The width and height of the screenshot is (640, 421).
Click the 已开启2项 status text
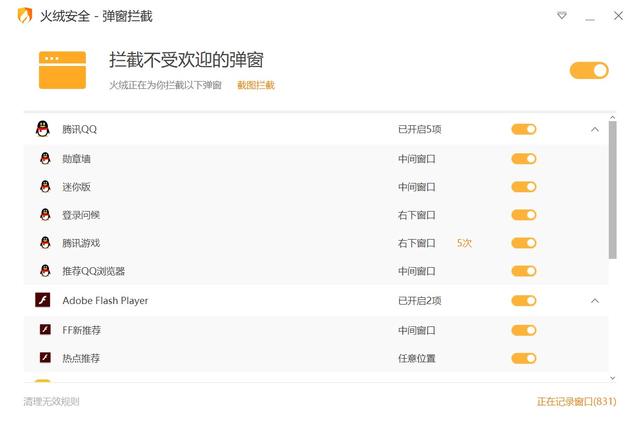pyautogui.click(x=420, y=301)
